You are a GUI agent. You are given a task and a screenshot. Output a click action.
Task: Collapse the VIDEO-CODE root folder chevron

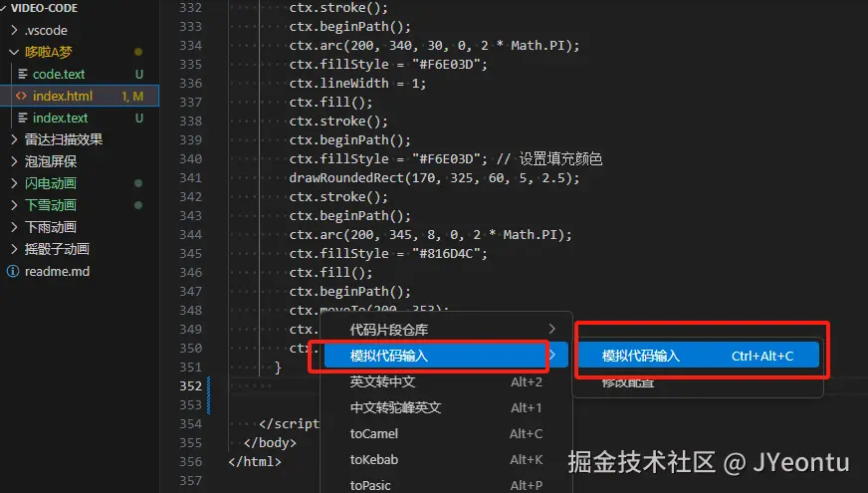(x=3, y=8)
